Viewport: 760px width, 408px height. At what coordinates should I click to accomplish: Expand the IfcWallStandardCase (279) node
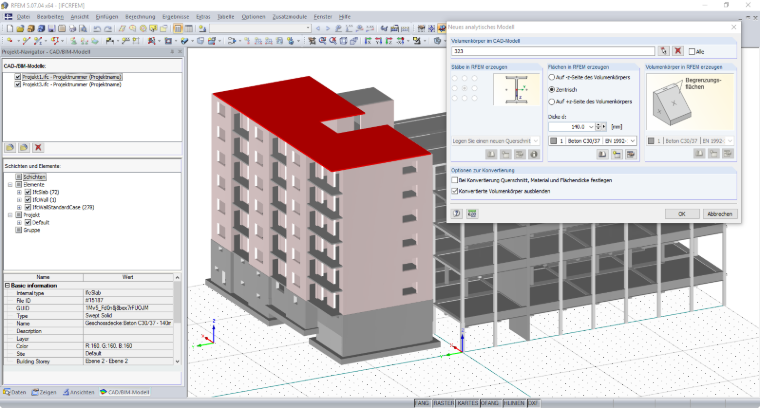19,207
